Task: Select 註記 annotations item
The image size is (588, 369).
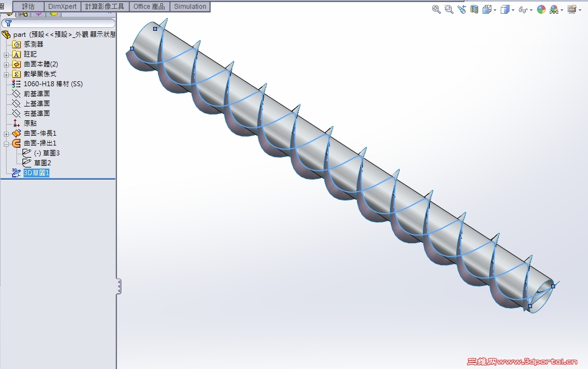Action: pos(30,54)
